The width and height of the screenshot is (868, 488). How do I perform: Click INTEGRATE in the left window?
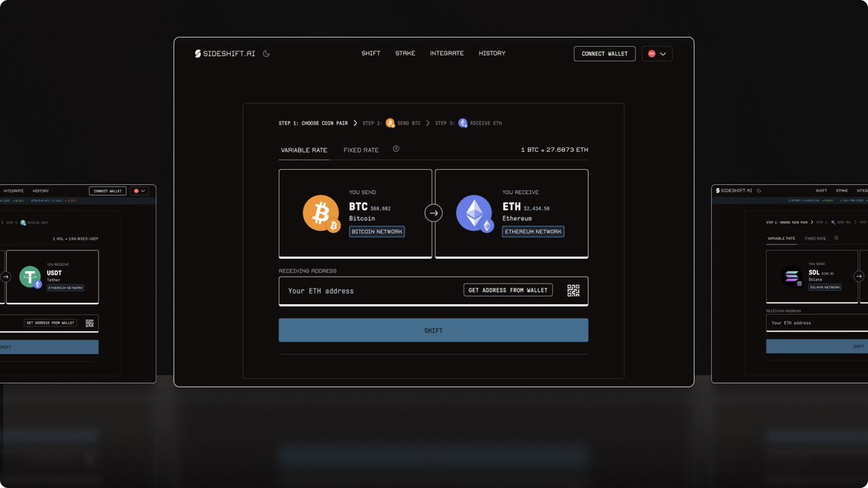(13, 191)
